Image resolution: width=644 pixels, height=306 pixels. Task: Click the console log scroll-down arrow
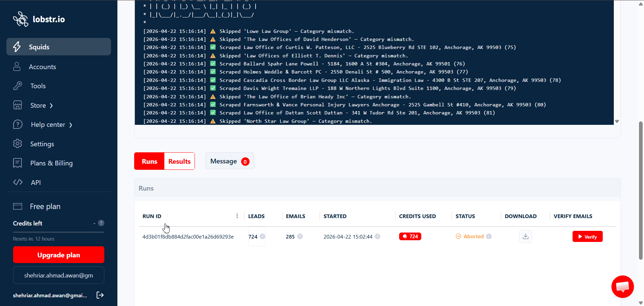[x=617, y=121]
